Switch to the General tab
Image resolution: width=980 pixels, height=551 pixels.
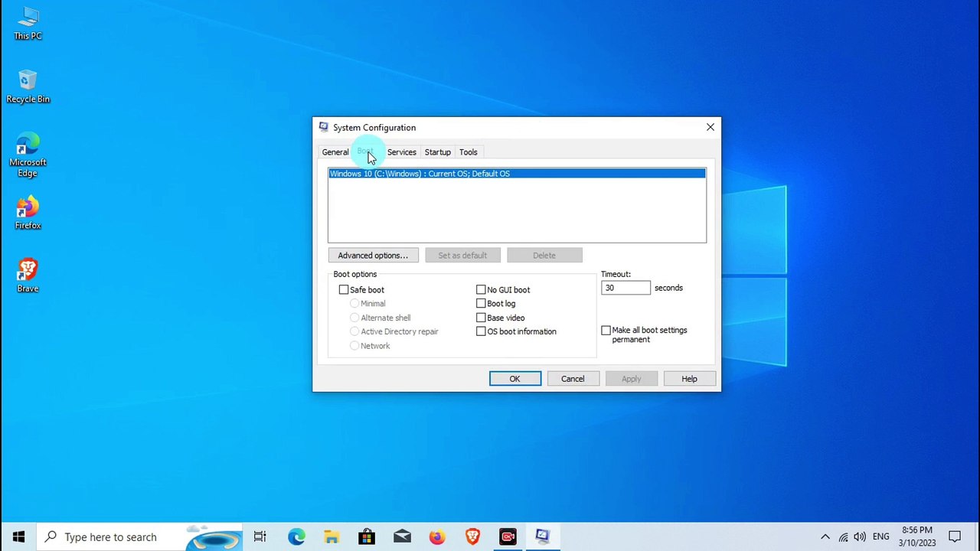[335, 152]
